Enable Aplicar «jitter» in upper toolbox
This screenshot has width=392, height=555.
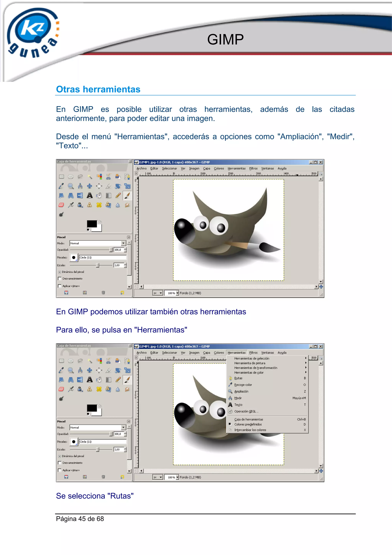(60, 286)
